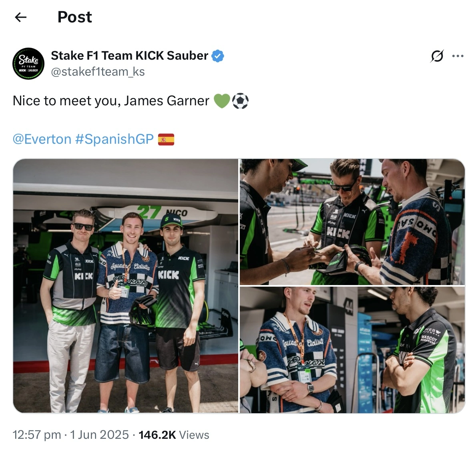Open the #SpanishGP hashtag link
476x454 pixels.
(x=114, y=139)
